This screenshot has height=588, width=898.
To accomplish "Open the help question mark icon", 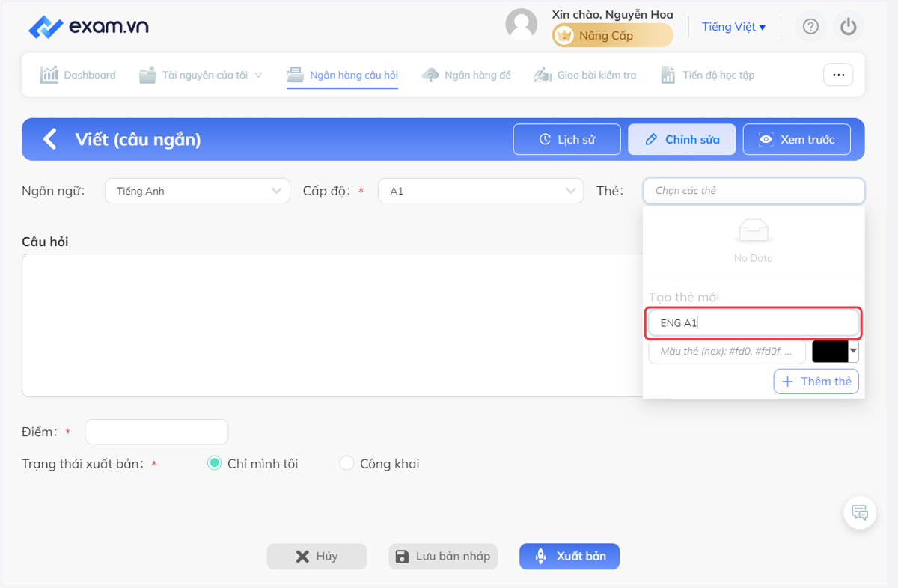I will pos(810,27).
